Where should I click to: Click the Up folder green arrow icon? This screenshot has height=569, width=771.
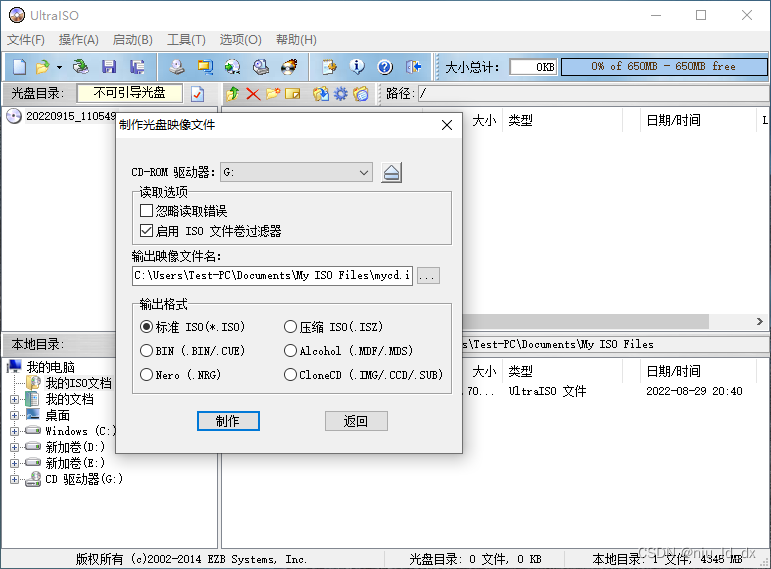pyautogui.click(x=233, y=93)
